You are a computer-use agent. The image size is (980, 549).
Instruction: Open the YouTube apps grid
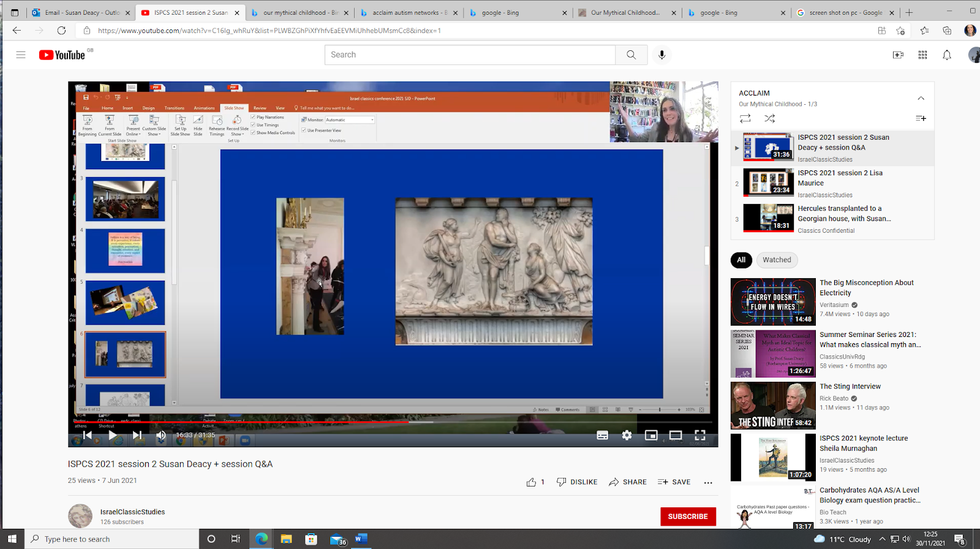(x=922, y=55)
